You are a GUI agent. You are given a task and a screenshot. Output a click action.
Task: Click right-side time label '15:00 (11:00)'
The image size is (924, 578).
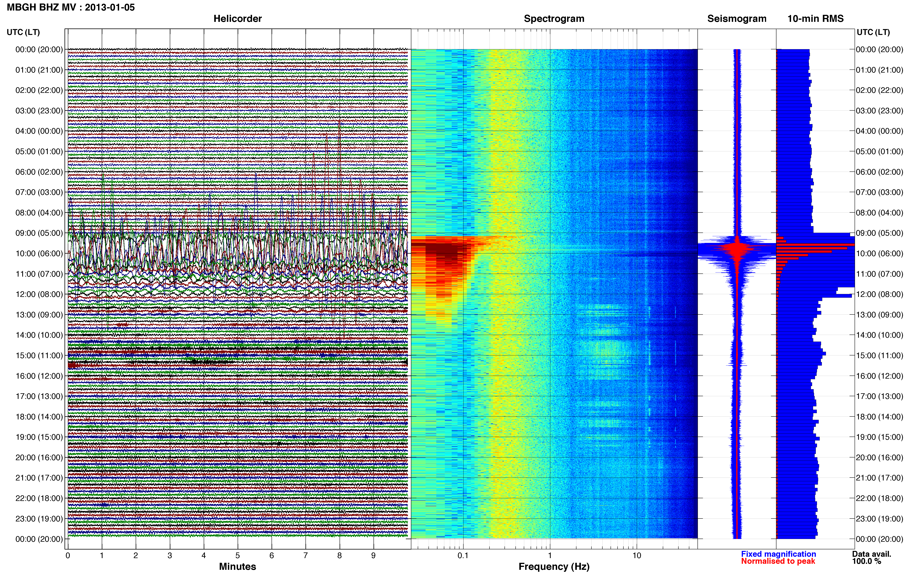[879, 355]
